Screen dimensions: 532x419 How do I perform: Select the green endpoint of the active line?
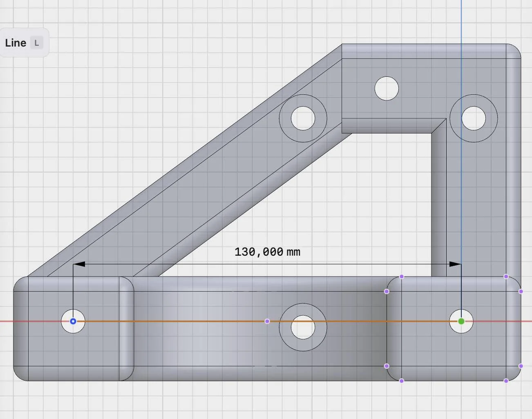point(461,321)
